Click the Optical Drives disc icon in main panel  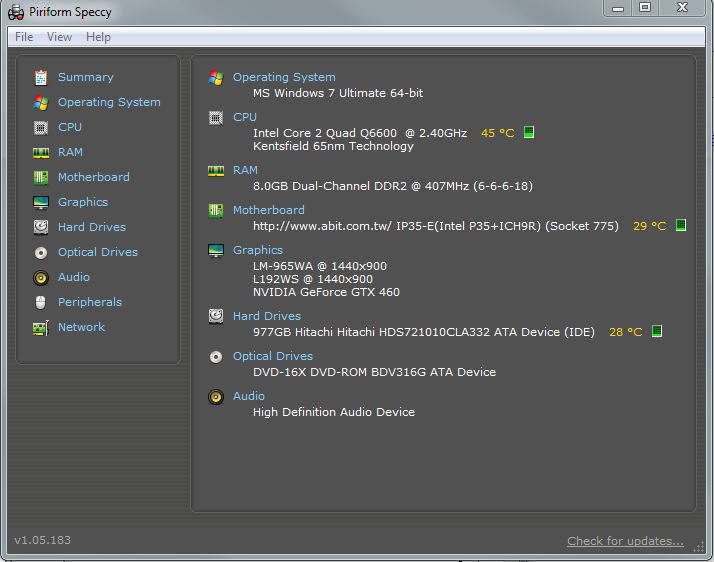point(216,357)
